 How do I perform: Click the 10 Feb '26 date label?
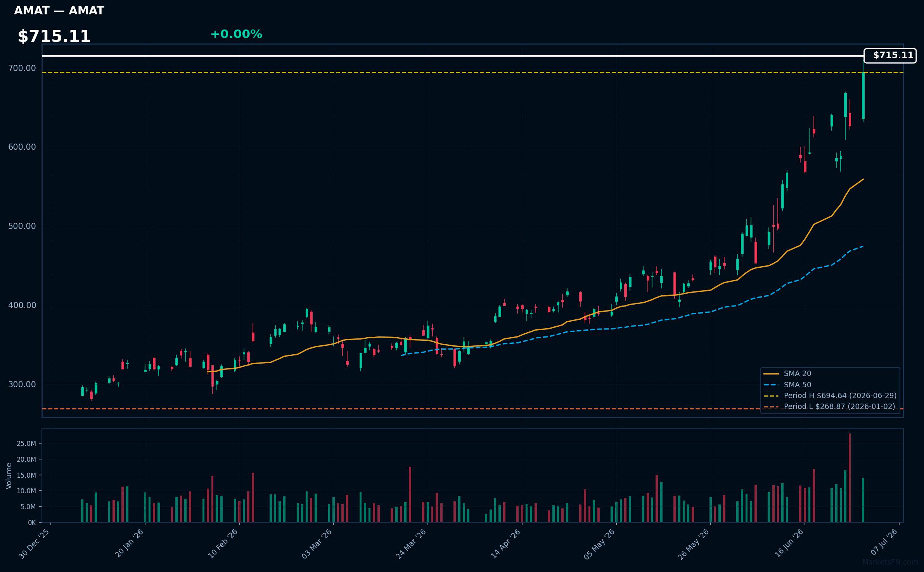pyautogui.click(x=223, y=544)
